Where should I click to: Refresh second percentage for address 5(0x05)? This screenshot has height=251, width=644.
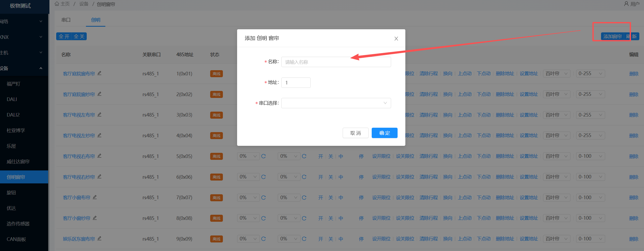(304, 156)
